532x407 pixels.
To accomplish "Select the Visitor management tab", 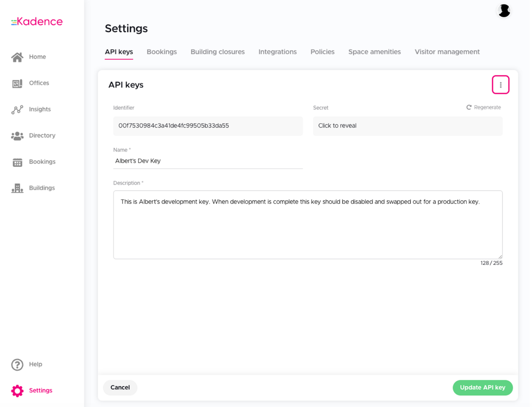I will click(x=447, y=52).
